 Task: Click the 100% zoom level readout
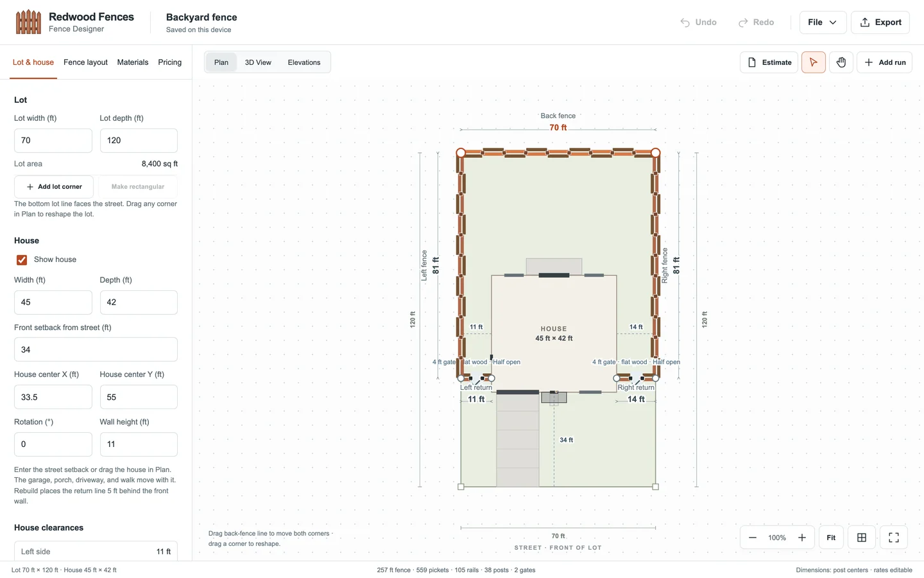point(777,538)
